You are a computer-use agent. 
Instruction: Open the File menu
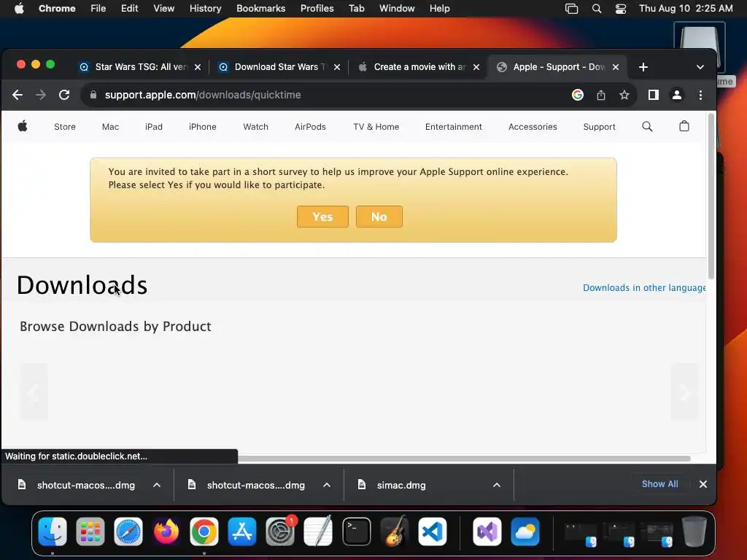click(x=98, y=9)
